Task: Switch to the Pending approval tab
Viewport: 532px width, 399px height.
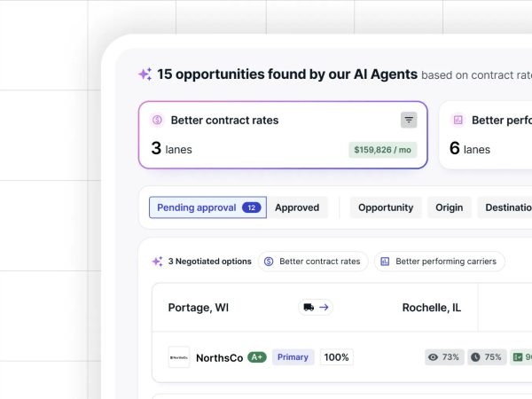Action: [207, 207]
